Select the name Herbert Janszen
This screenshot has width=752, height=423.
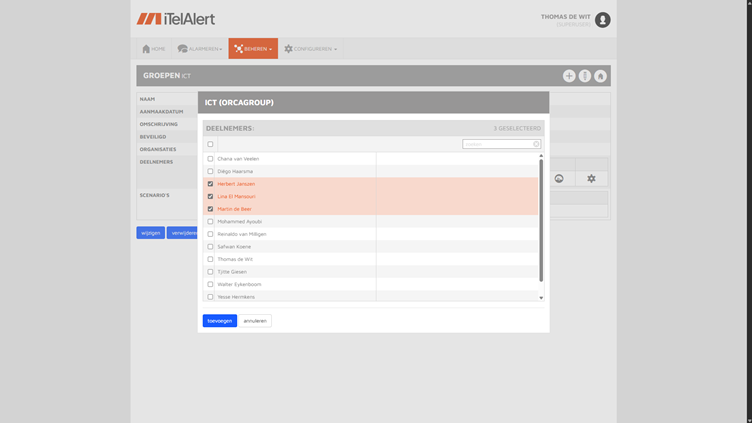[236, 184]
